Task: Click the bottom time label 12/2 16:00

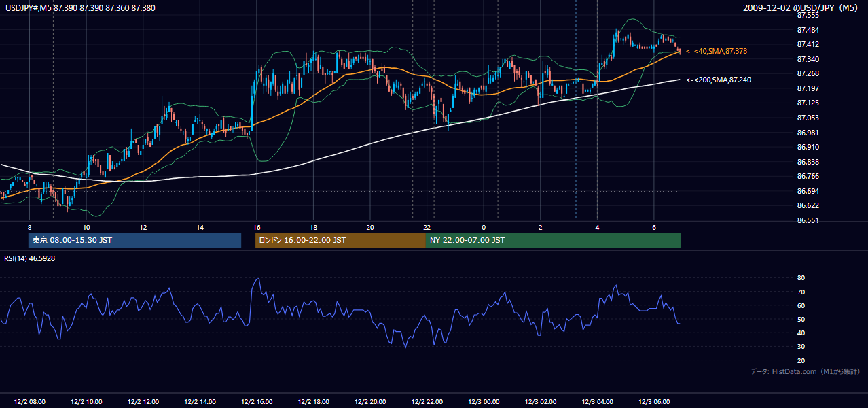Action: point(257,401)
